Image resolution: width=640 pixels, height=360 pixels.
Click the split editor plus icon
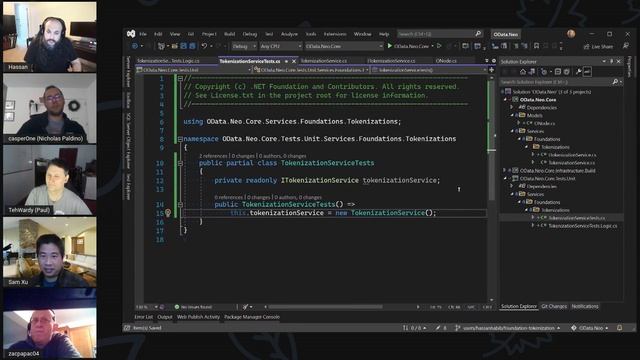pyautogui.click(x=491, y=70)
